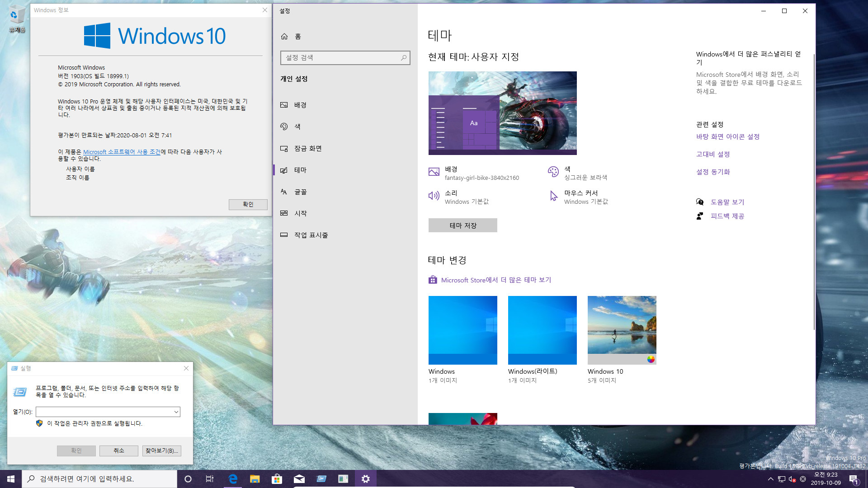The height and width of the screenshot is (488, 868).
Task: Switch to Windows 정보 taskbar icon
Action: 343,479
